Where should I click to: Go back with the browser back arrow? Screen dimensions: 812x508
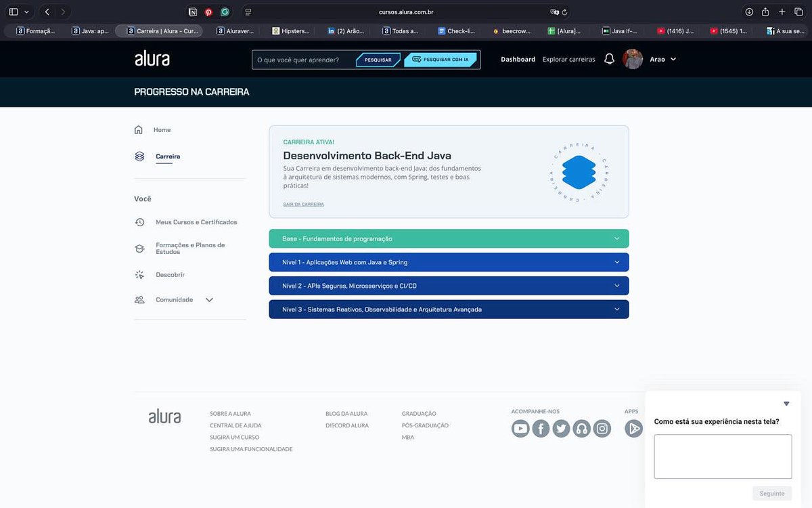click(x=47, y=12)
